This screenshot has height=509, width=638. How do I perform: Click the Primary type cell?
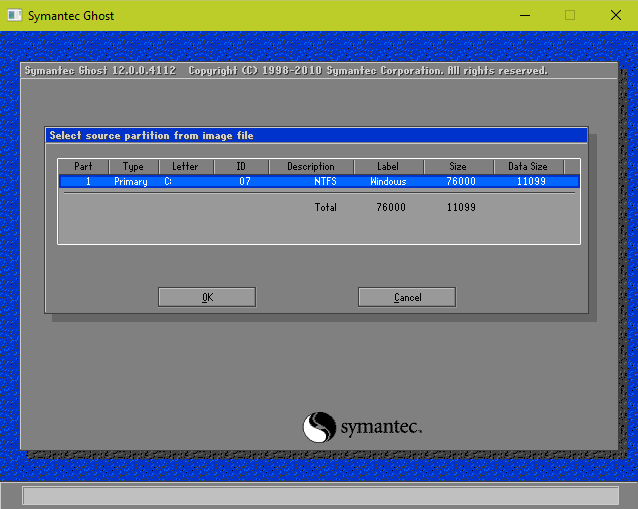click(131, 181)
